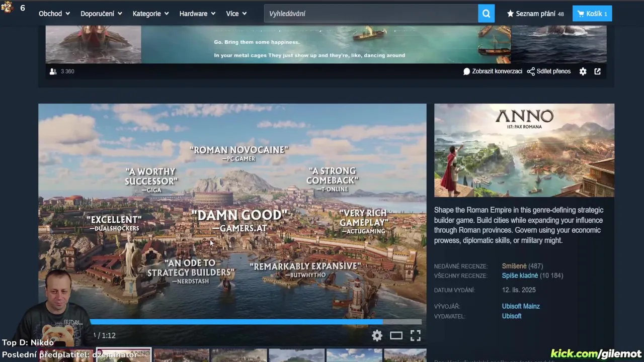The image size is (644, 362).
Task: Open publisher Ubisoft link
Action: (512, 316)
